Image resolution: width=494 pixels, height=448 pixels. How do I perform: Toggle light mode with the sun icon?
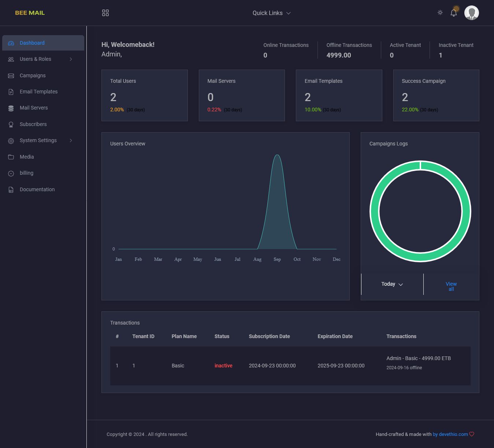pyautogui.click(x=440, y=12)
